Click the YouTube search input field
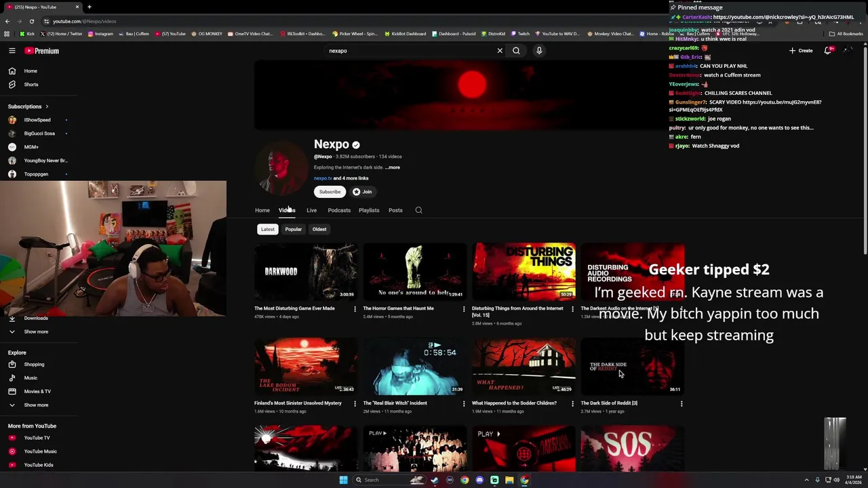868x488 pixels. tap(410, 51)
